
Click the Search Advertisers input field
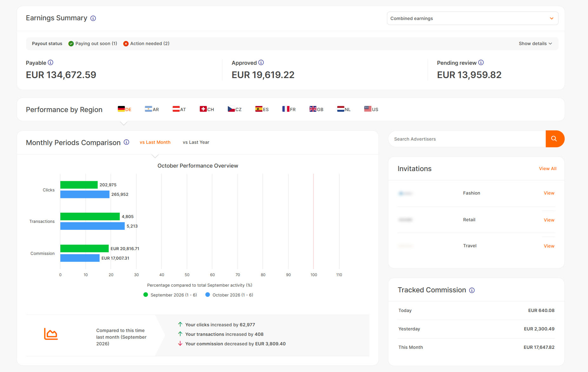(x=467, y=139)
